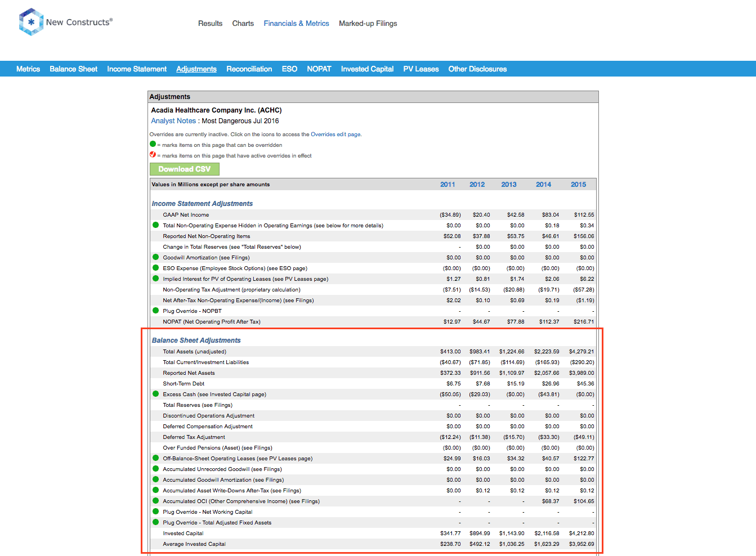Switch to the Balance Sheet tab
This screenshot has width=756, height=556.
point(73,69)
